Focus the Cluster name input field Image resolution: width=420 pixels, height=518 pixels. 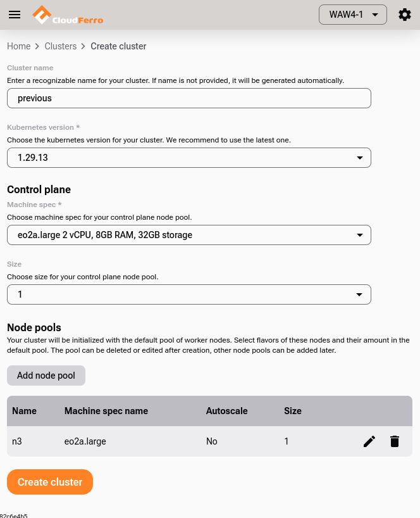pyautogui.click(x=188, y=98)
